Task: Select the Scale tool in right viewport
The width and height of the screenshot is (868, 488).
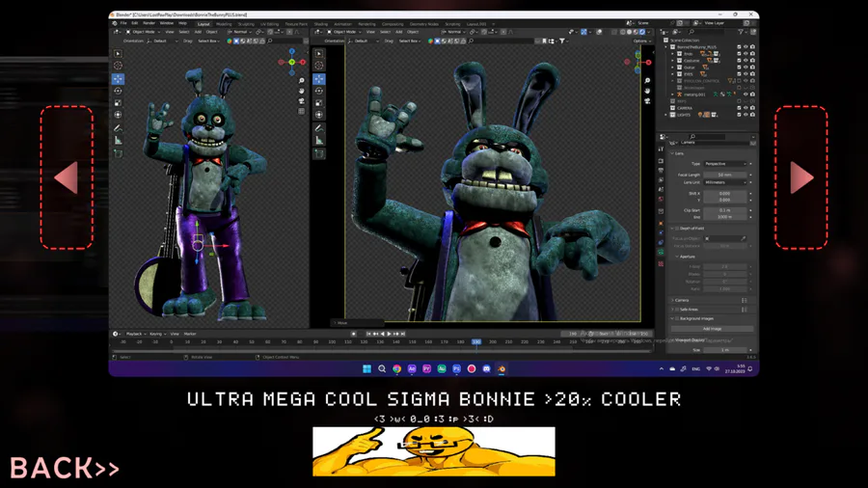Action: pos(319,103)
